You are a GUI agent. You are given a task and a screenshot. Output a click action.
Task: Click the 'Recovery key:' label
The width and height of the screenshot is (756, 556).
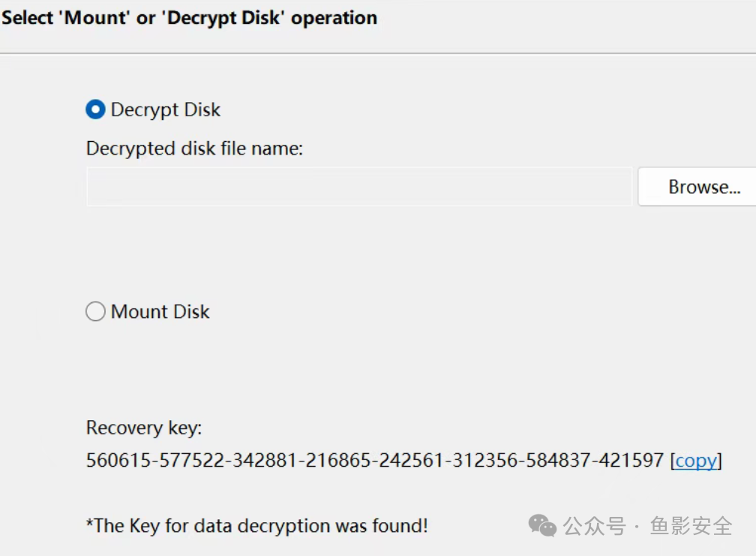click(x=144, y=428)
